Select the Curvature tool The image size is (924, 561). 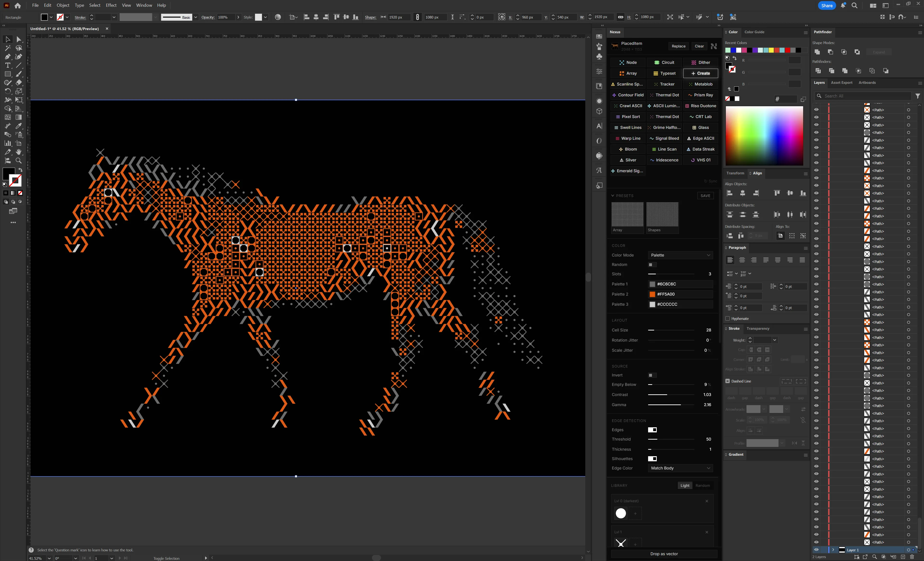click(x=19, y=57)
